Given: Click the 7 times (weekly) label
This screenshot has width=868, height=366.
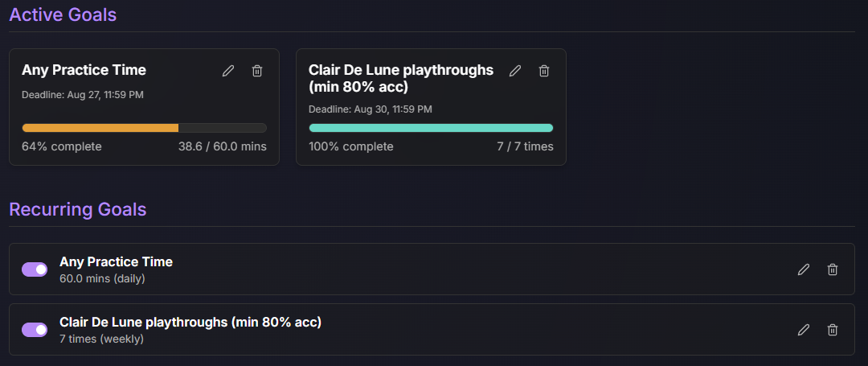Looking at the screenshot, I should coord(101,339).
